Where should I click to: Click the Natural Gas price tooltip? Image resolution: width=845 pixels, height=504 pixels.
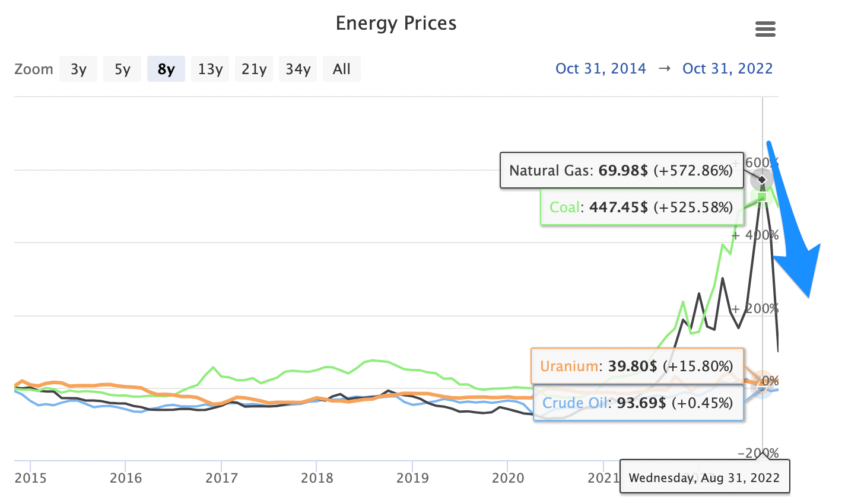621,171
